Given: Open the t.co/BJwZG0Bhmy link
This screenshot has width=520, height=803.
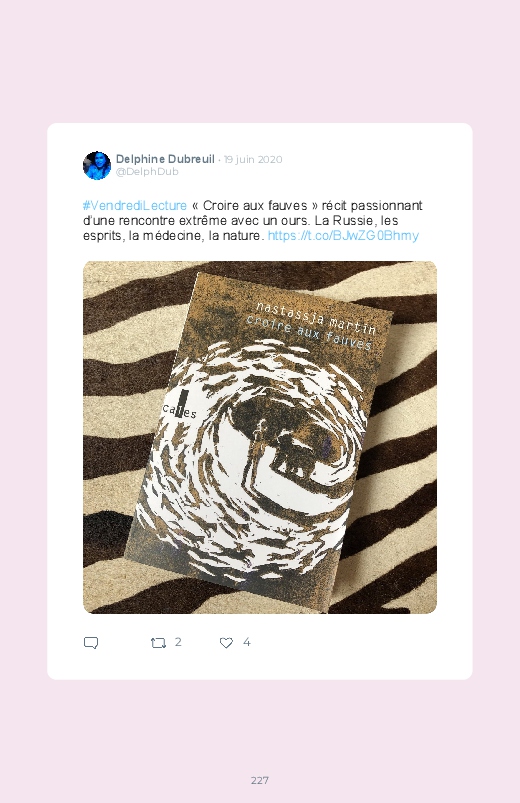Looking at the screenshot, I should pyautogui.click(x=343, y=236).
